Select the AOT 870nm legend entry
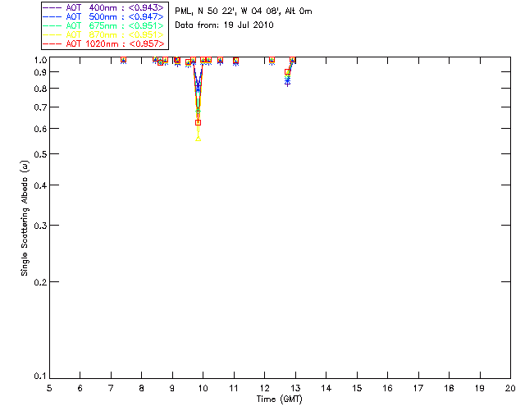 (103, 34)
